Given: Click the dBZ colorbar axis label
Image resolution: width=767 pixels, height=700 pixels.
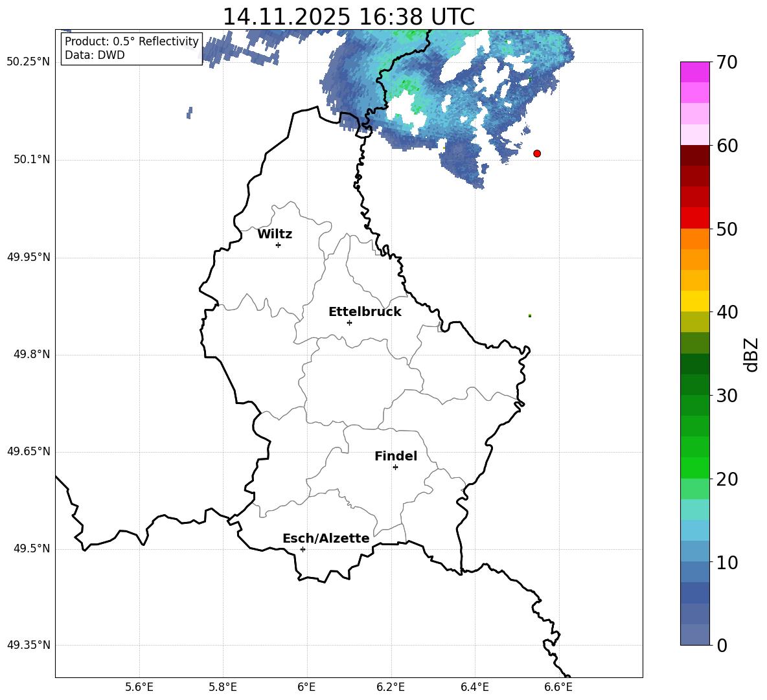Looking at the screenshot, I should tap(752, 354).
